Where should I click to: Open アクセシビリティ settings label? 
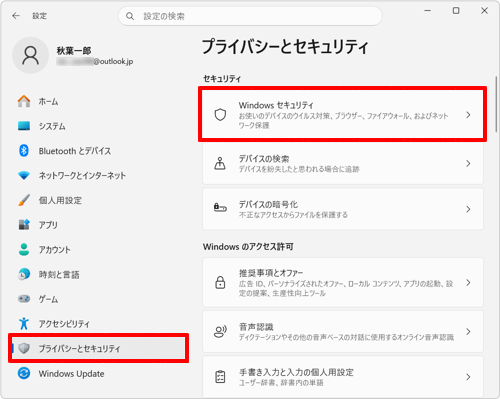click(64, 324)
